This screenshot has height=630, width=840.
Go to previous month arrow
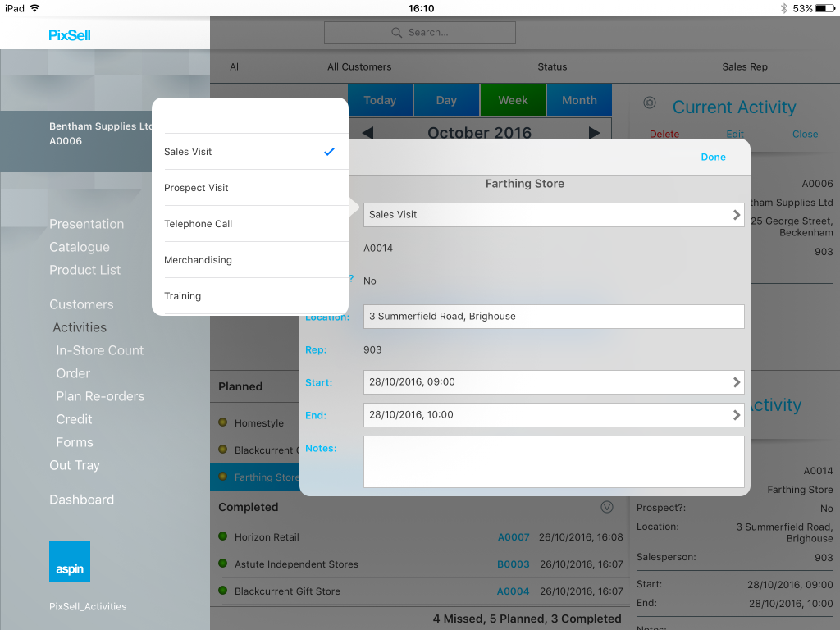pos(367,132)
